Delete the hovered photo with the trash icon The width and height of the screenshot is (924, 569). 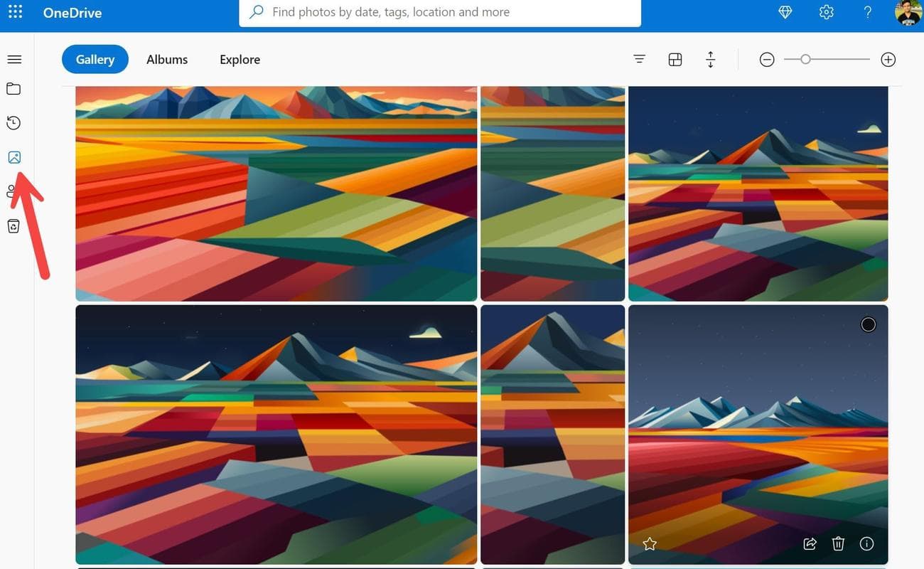click(838, 543)
